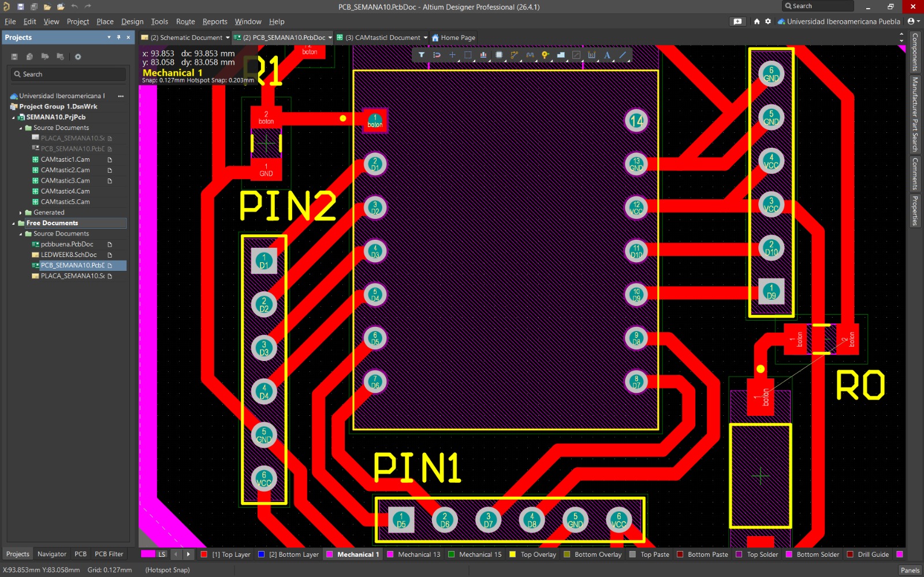Collapse Source Documents under SEMANA10.PrjPcb

coord(21,128)
